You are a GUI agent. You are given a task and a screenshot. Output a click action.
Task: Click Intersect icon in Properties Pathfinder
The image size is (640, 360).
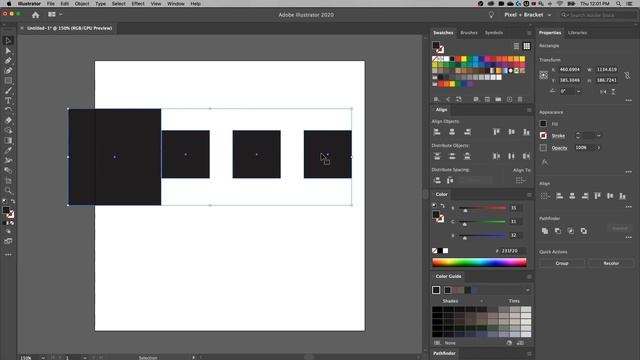(571, 231)
